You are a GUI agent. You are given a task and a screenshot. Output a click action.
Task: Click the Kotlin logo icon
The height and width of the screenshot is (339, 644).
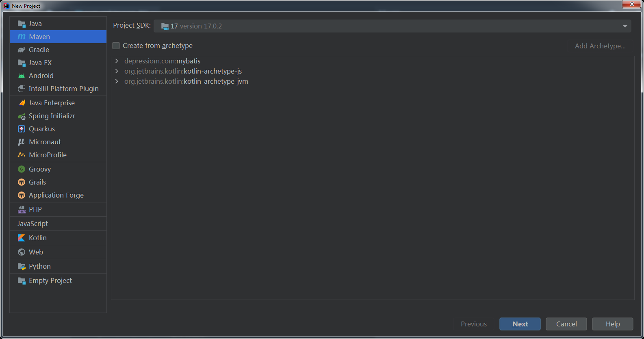coord(22,238)
